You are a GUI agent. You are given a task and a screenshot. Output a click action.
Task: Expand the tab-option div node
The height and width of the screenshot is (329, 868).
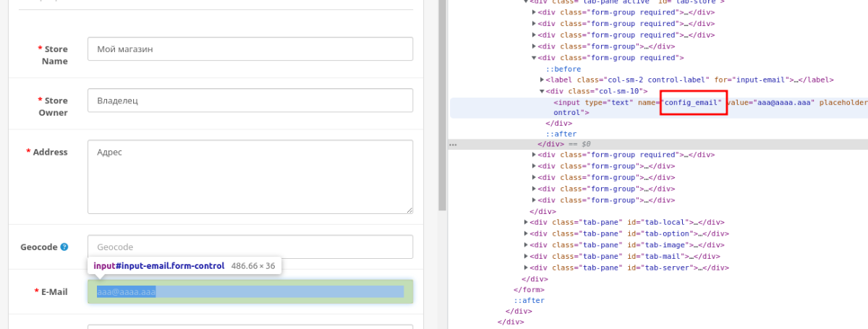pos(526,234)
